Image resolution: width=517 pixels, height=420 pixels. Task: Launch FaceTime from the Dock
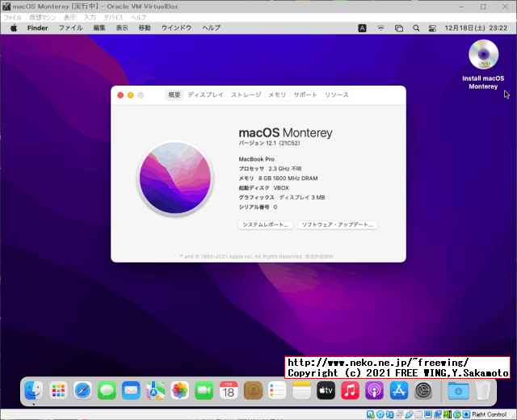point(204,391)
